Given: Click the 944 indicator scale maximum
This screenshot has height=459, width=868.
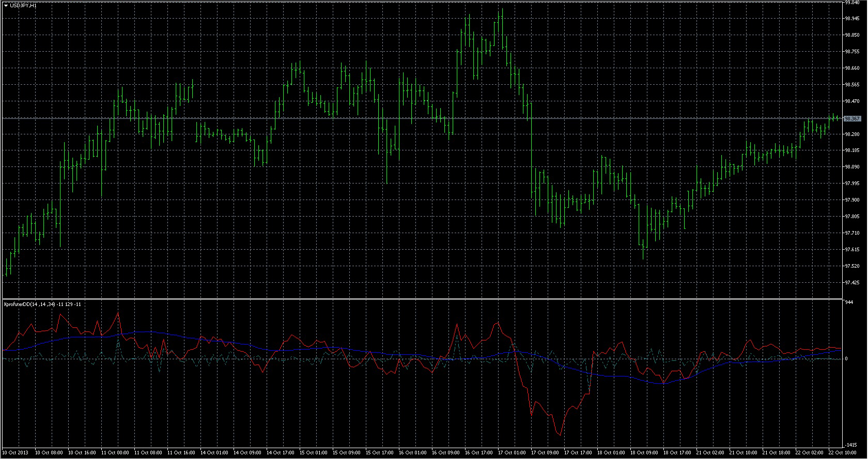Looking at the screenshot, I should click(x=848, y=302).
